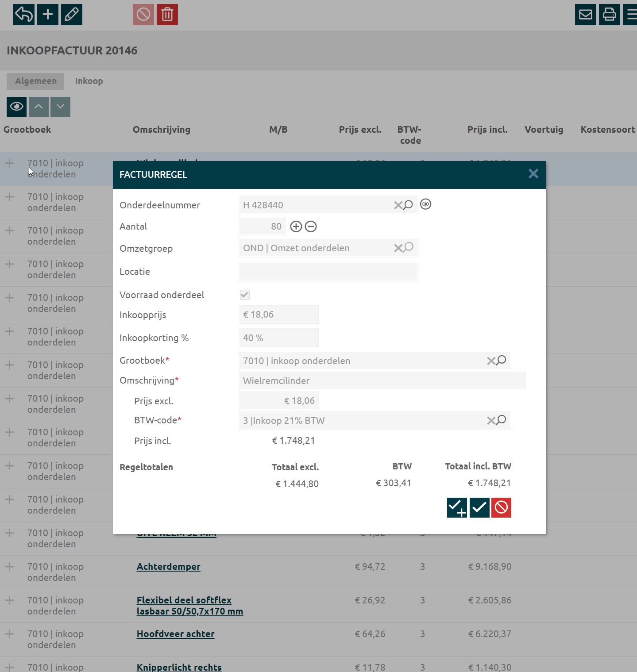Screen dimensions: 637x672
Task: View part details via eye icon
Action: (x=425, y=204)
